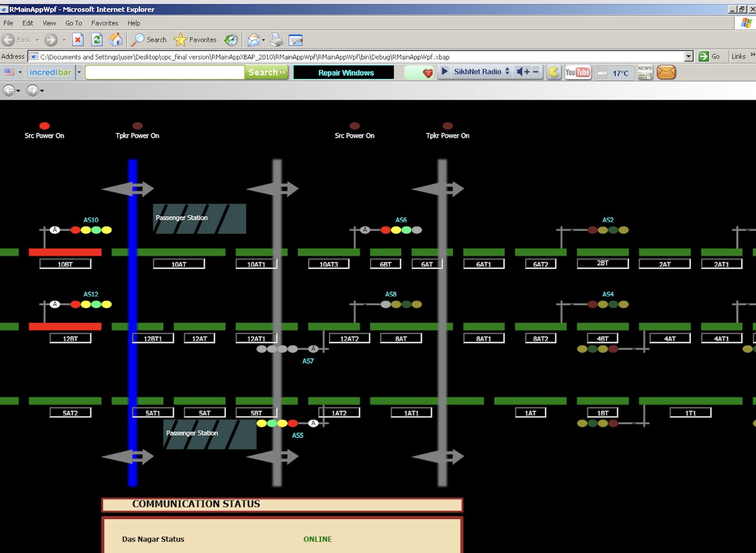This screenshot has height=553, width=756.
Task: Open the incredibar options dropdown
Action: point(79,72)
